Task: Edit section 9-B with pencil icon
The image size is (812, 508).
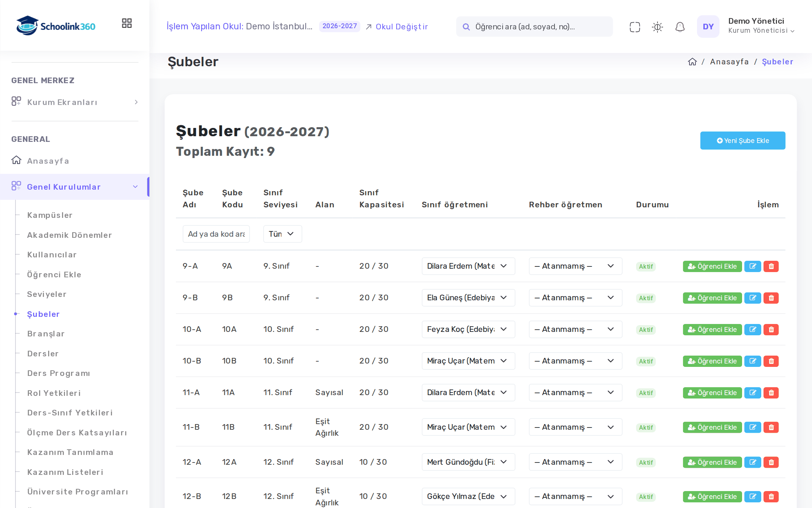Action: [x=753, y=298]
